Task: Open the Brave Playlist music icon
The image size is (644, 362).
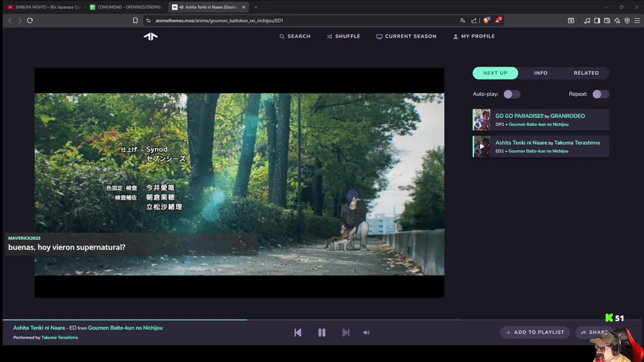Action: [587, 21]
